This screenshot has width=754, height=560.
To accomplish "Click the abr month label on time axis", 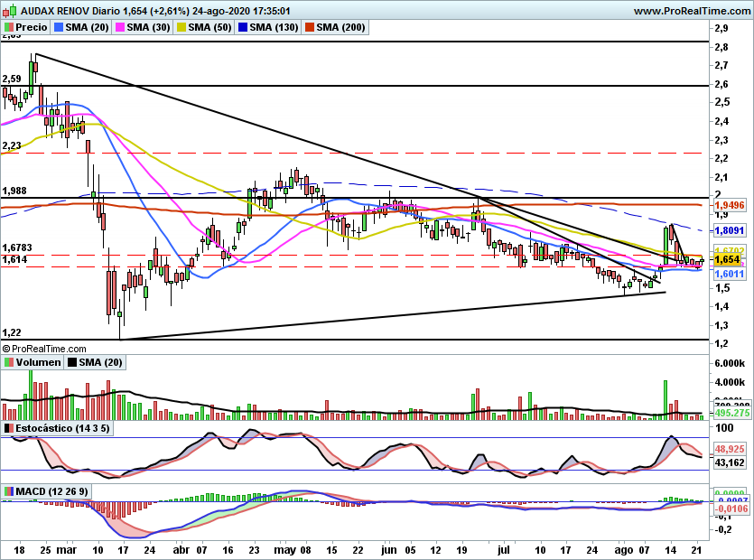I will [182, 550].
